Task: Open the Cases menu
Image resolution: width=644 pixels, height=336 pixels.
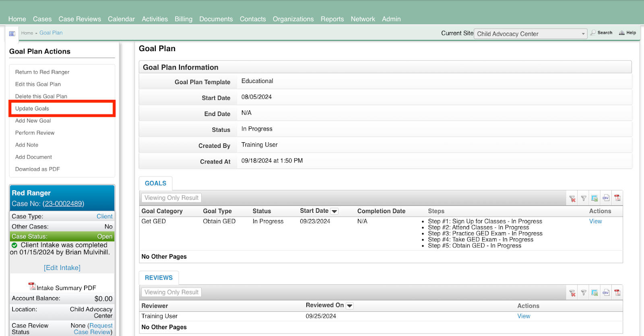Action: [42, 19]
